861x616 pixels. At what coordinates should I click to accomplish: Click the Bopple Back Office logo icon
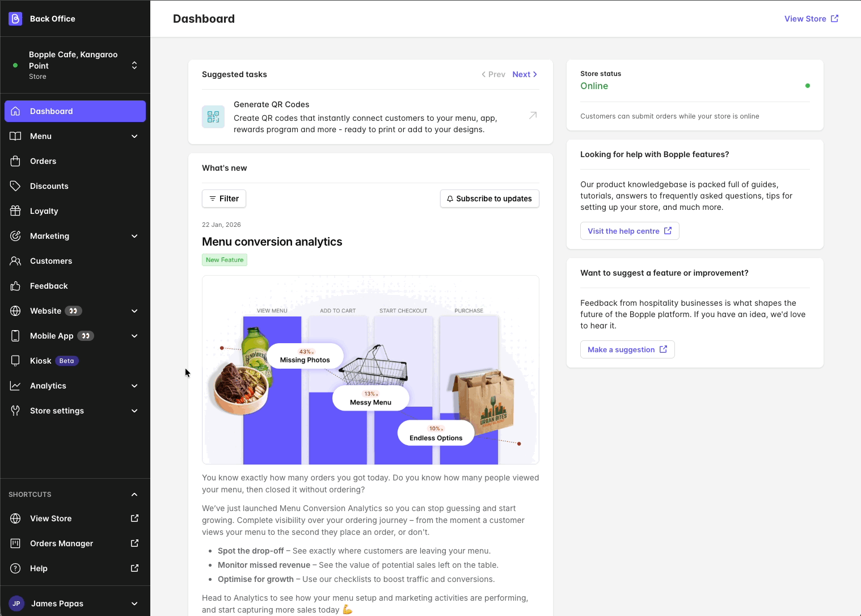[15, 19]
